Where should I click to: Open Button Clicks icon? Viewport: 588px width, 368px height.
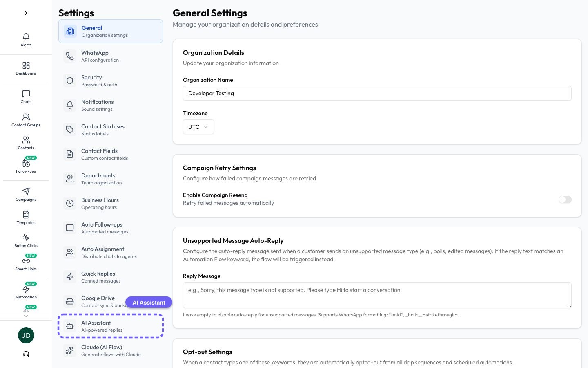click(x=26, y=238)
